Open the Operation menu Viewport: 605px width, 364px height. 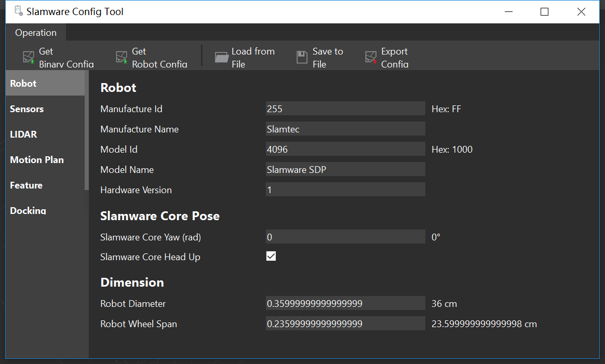[36, 32]
